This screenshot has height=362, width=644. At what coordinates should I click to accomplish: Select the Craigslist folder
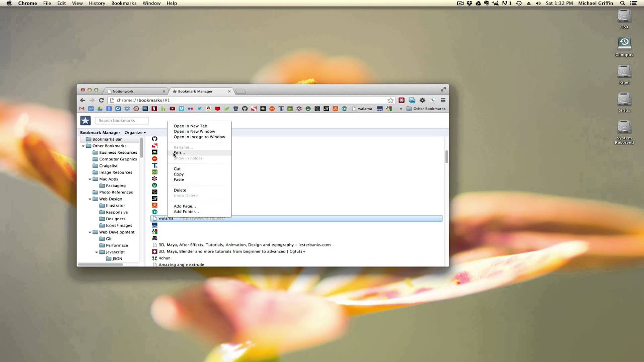[105, 165]
